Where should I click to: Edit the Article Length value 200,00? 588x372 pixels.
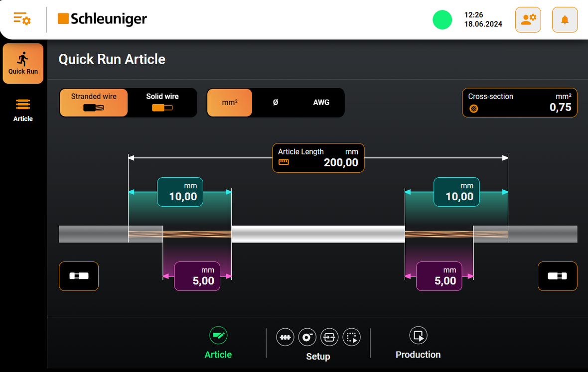(318, 158)
